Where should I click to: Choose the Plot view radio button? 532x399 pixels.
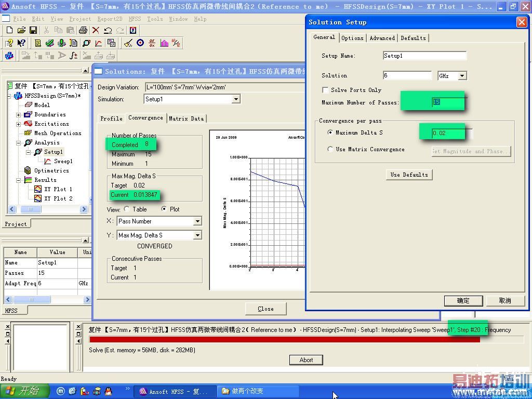tap(164, 209)
